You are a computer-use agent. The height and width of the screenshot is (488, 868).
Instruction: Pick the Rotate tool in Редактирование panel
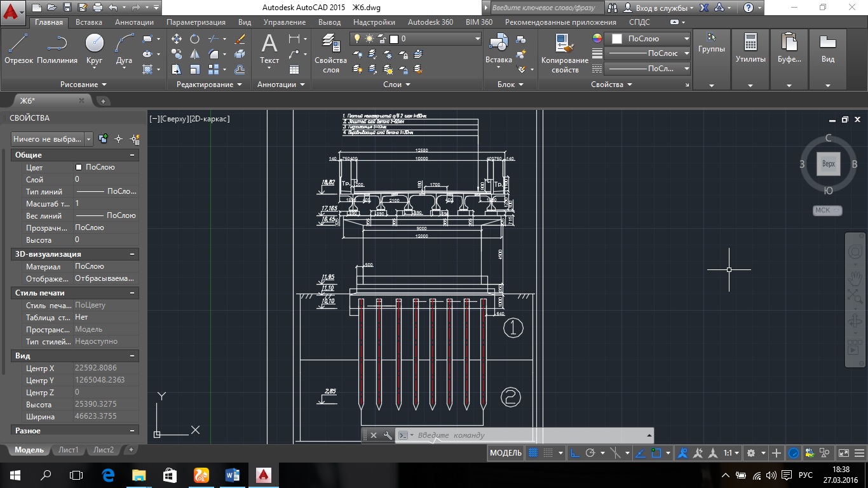(195, 39)
